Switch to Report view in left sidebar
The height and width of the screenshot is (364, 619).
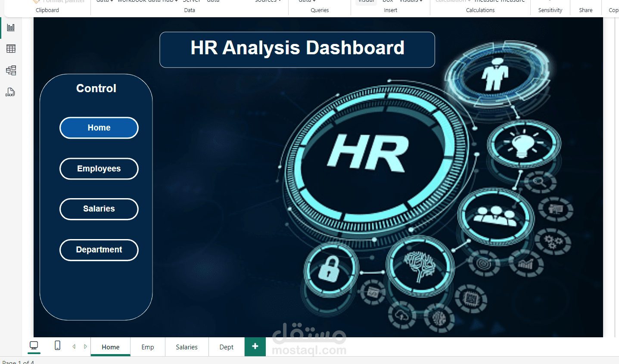click(x=11, y=27)
